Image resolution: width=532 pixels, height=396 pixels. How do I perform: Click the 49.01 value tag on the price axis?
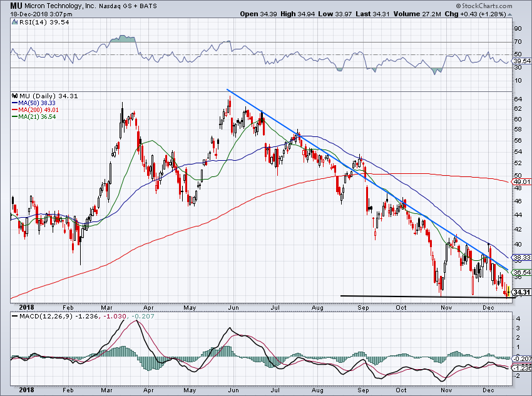[x=522, y=181]
